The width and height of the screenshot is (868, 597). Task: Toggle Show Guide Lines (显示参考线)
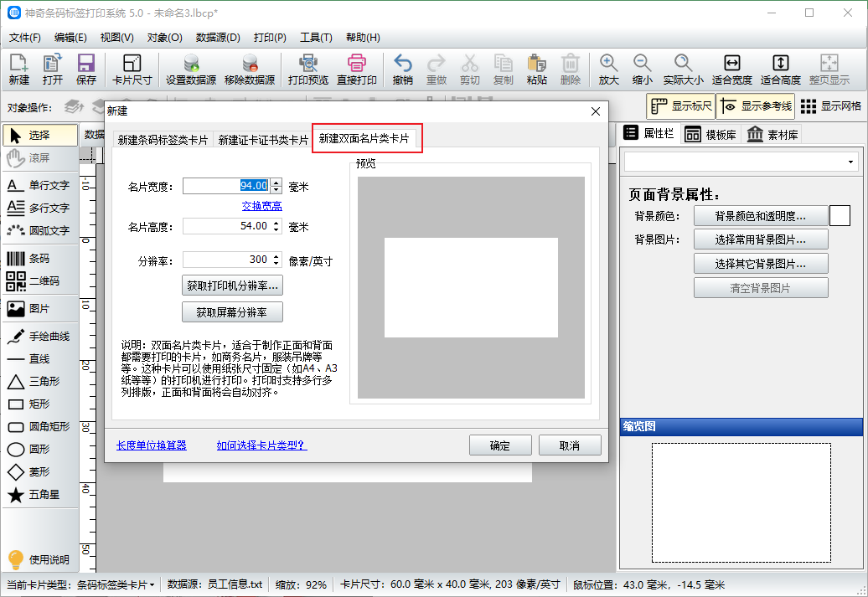point(755,106)
